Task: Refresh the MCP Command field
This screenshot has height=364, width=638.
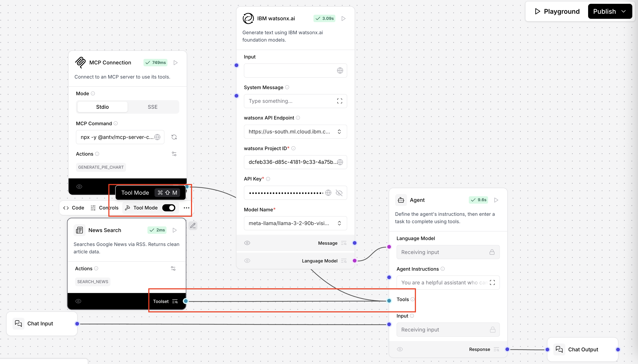Action: [x=174, y=137]
